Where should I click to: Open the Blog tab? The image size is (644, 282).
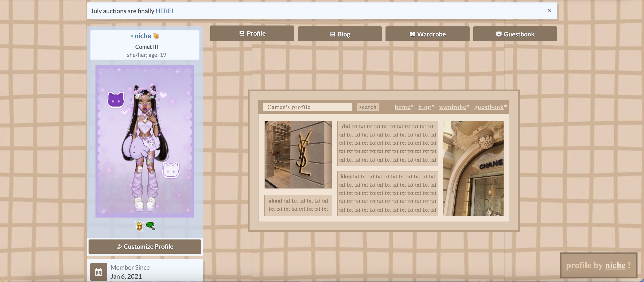[340, 34]
